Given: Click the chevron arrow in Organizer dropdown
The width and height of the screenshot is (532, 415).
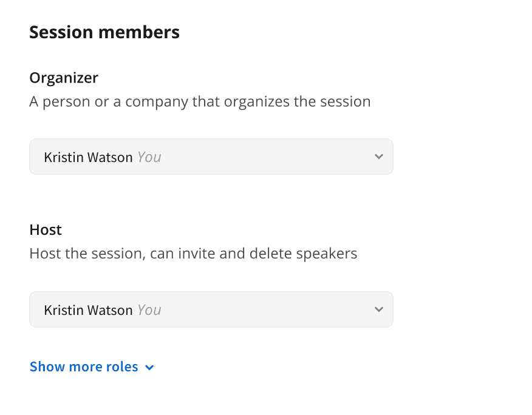Looking at the screenshot, I should 379,157.
